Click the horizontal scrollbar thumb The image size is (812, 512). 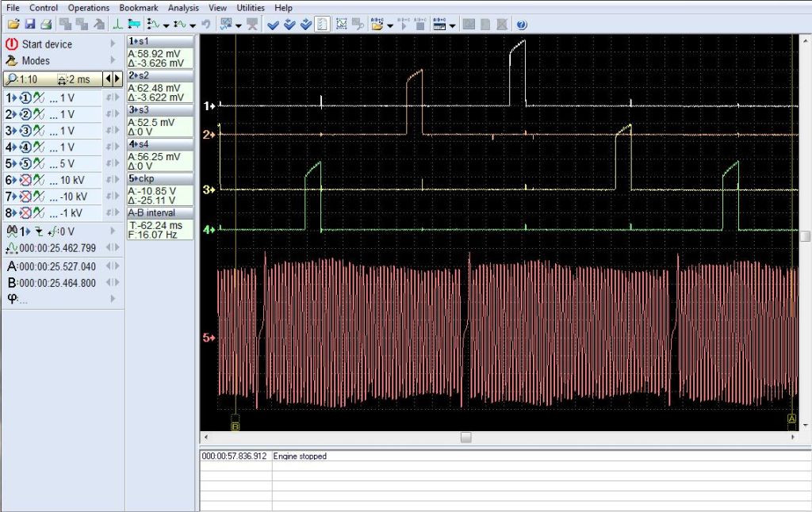tap(465, 437)
